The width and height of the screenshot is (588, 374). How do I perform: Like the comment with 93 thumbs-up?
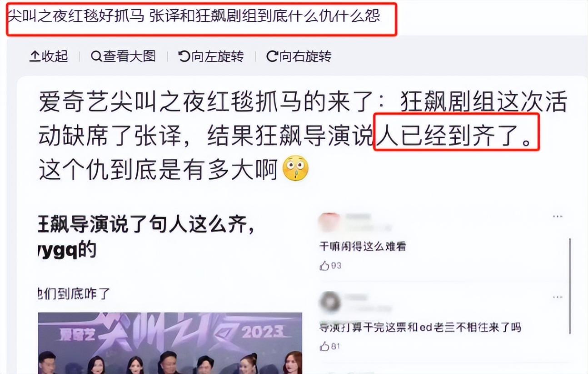(x=324, y=266)
